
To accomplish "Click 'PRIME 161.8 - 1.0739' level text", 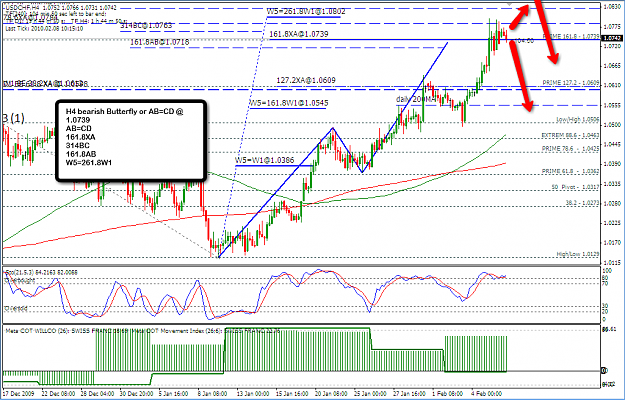I will [x=571, y=36].
